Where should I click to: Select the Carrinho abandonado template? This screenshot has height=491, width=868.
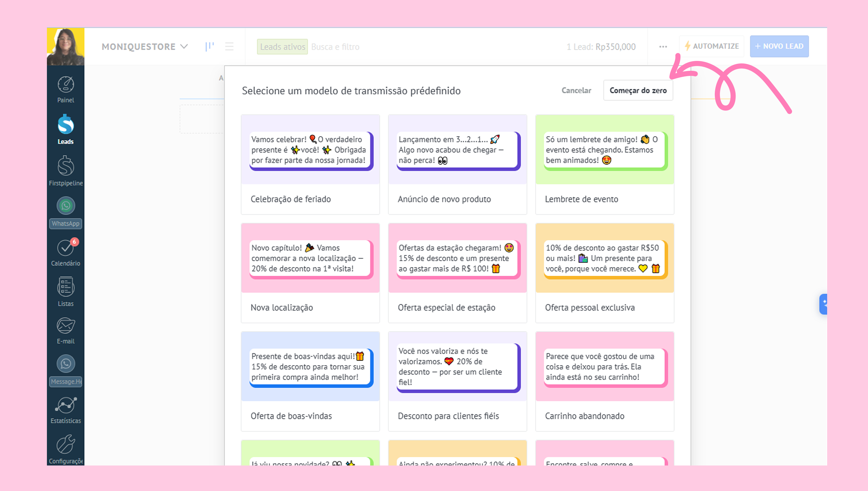604,381
